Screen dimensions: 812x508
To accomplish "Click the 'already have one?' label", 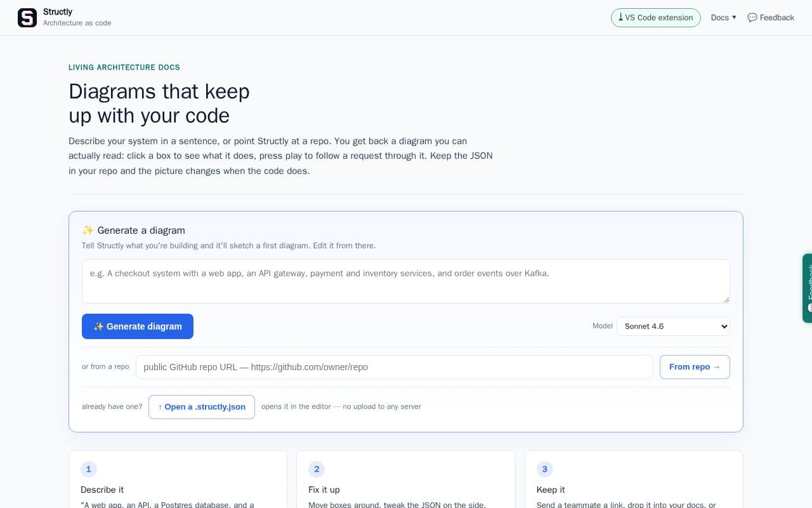I will [x=112, y=406].
